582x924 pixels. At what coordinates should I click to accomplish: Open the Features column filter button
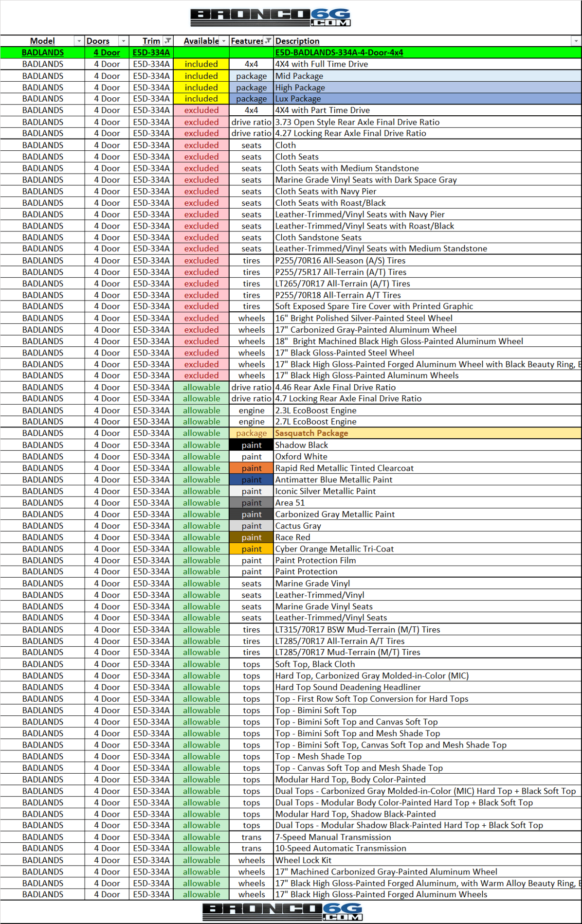click(268, 41)
